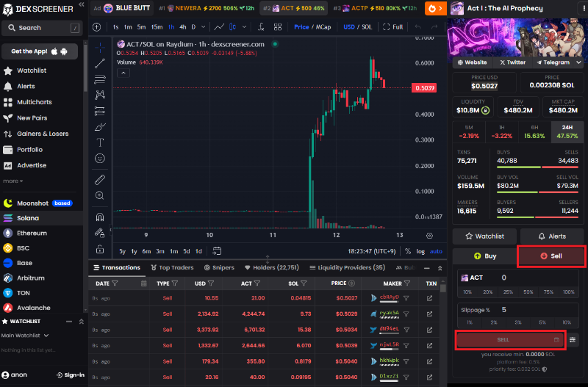Select the ruler measure tool
Screen dimensions: 588x387
point(100,180)
